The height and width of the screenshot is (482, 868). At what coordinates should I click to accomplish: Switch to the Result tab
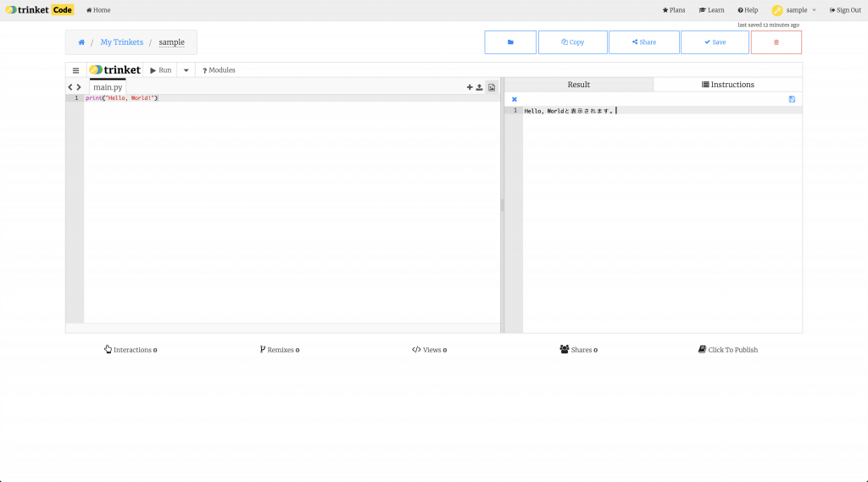point(578,85)
